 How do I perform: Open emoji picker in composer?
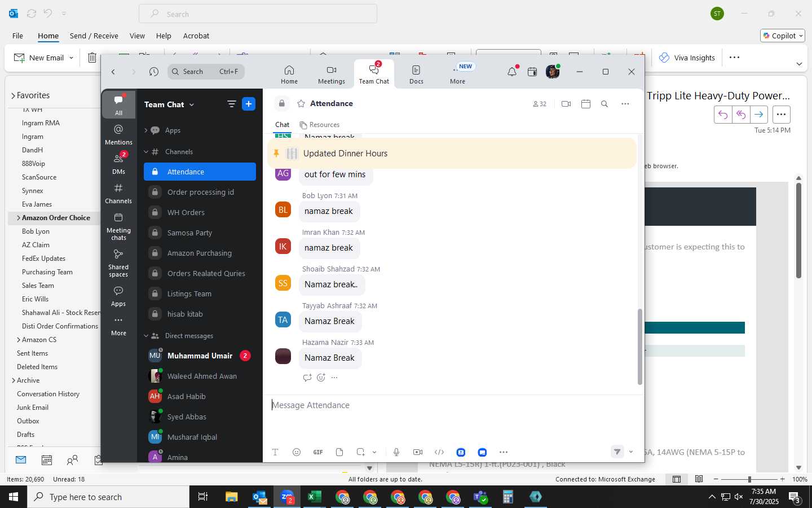point(297,452)
